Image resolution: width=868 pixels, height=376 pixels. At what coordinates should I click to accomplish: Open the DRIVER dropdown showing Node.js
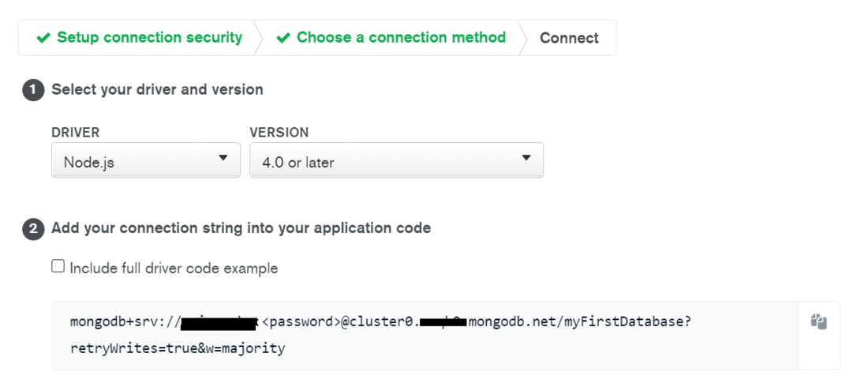(146, 160)
